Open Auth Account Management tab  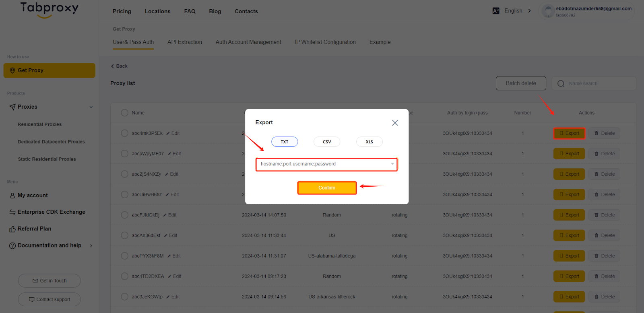point(248,42)
